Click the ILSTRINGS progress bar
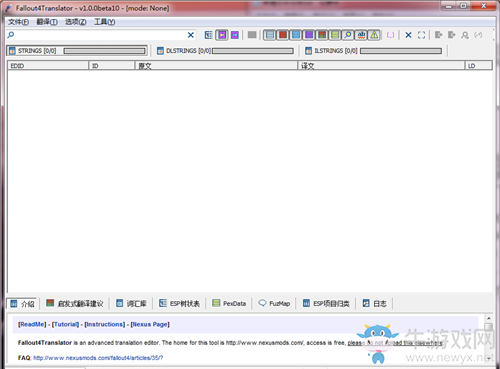The image size is (500, 369). (x=401, y=51)
